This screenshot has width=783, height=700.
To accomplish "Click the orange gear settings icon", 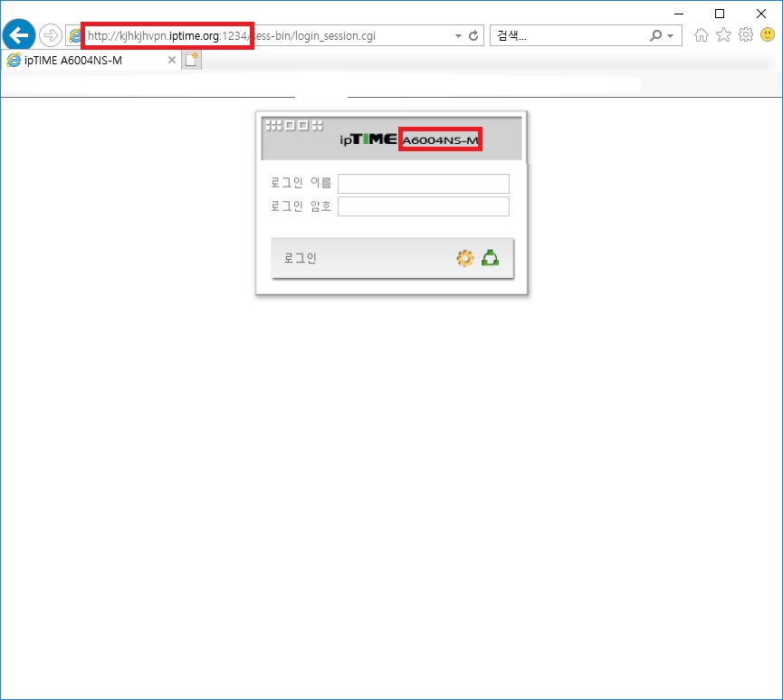I will 465,258.
